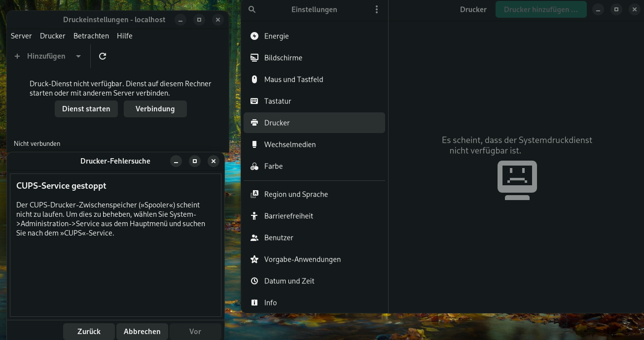The width and height of the screenshot is (644, 340).
Task: Click the Datum und Zeit clock icon
Action: [254, 281]
